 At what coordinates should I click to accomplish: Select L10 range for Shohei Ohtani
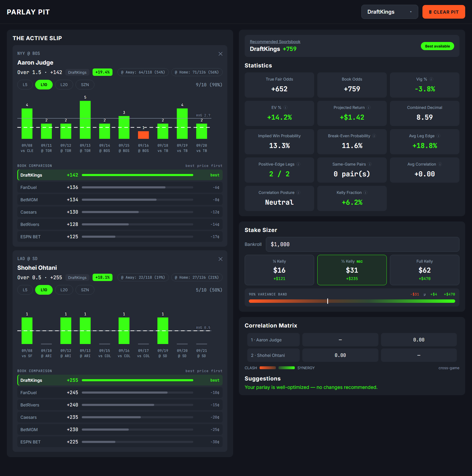coord(44,290)
